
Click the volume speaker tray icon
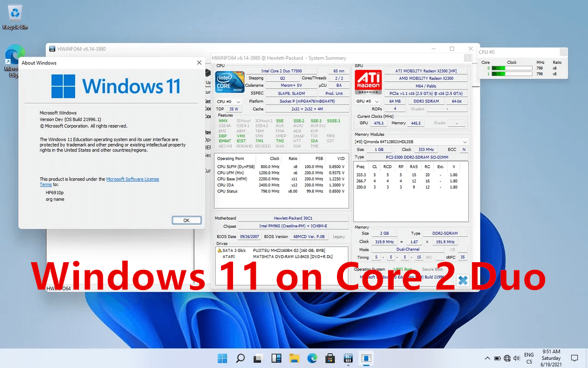pos(517,358)
